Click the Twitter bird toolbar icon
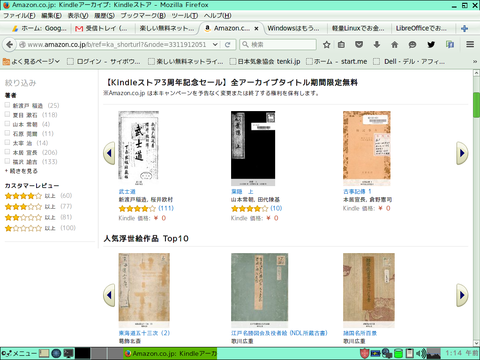 click(x=431, y=44)
